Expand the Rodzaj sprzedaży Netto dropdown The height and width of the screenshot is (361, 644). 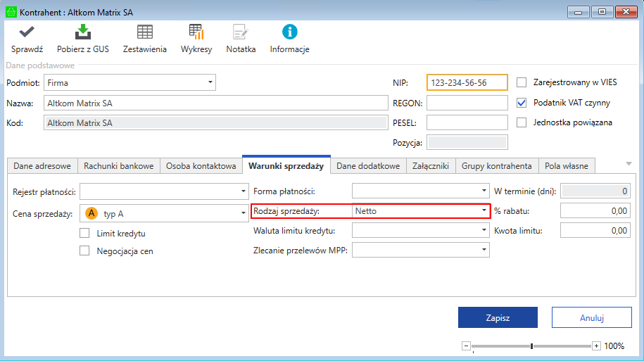click(484, 210)
